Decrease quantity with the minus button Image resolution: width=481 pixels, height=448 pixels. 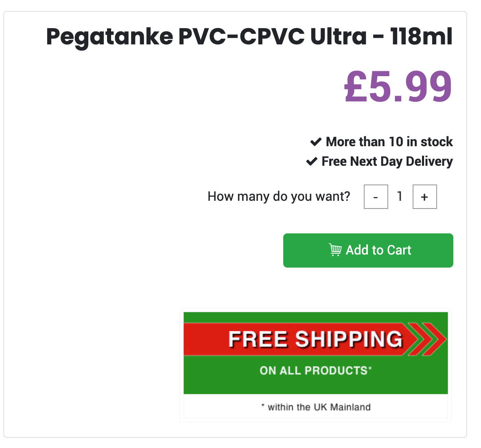coord(376,197)
